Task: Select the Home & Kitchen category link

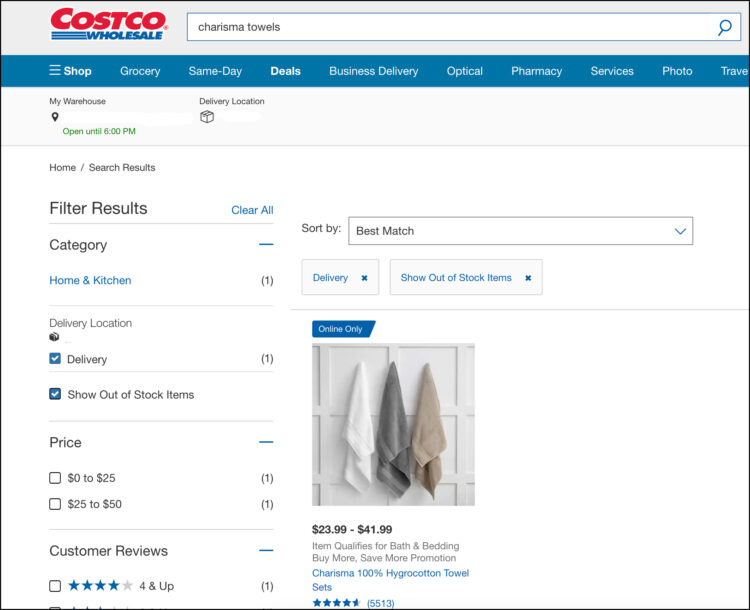Action: (x=90, y=280)
